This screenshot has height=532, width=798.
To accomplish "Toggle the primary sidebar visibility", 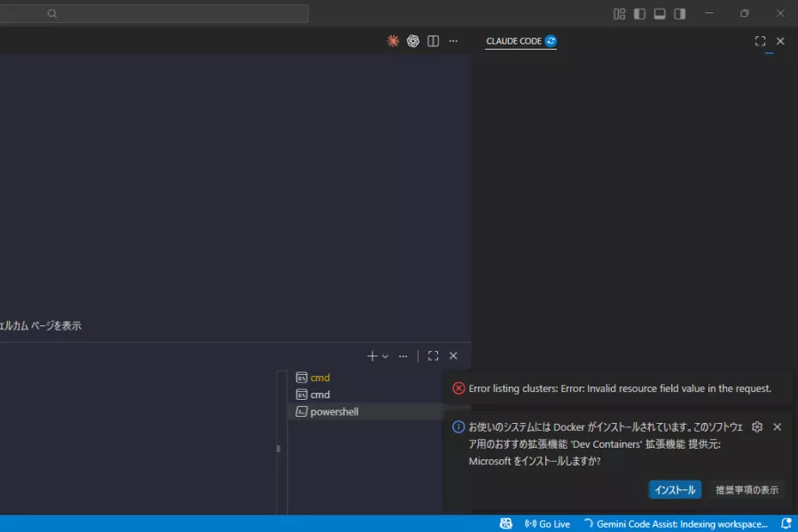I will [x=638, y=13].
